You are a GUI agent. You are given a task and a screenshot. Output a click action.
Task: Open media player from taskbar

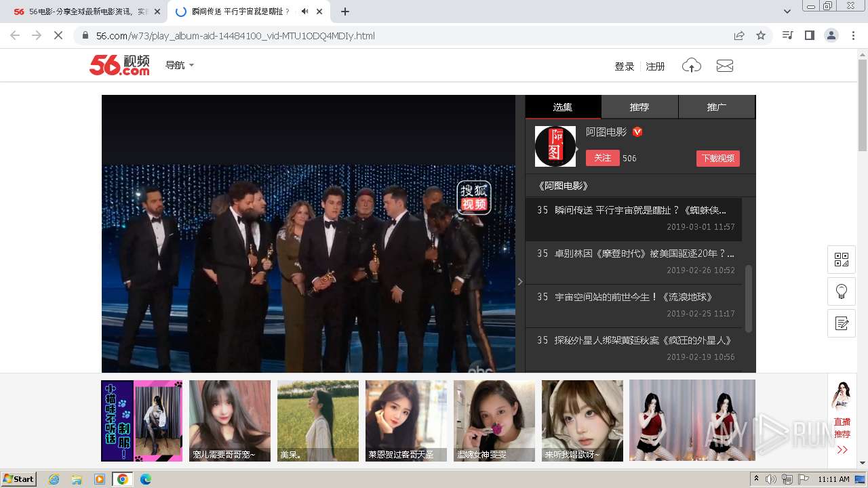(100, 479)
